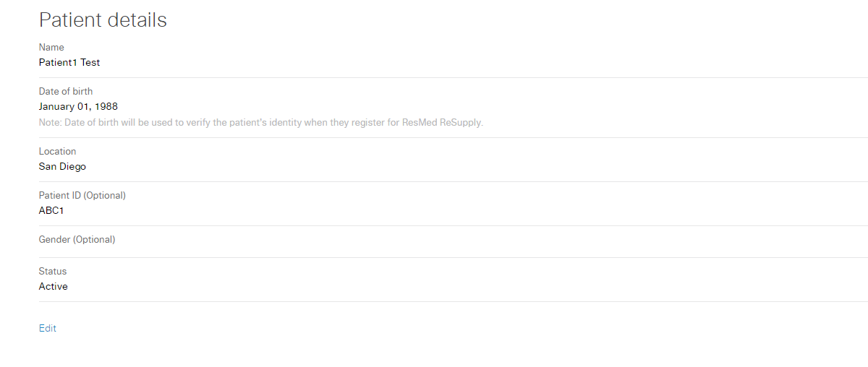Select the San Diego location value
This screenshot has height=367, width=868.
[62, 167]
